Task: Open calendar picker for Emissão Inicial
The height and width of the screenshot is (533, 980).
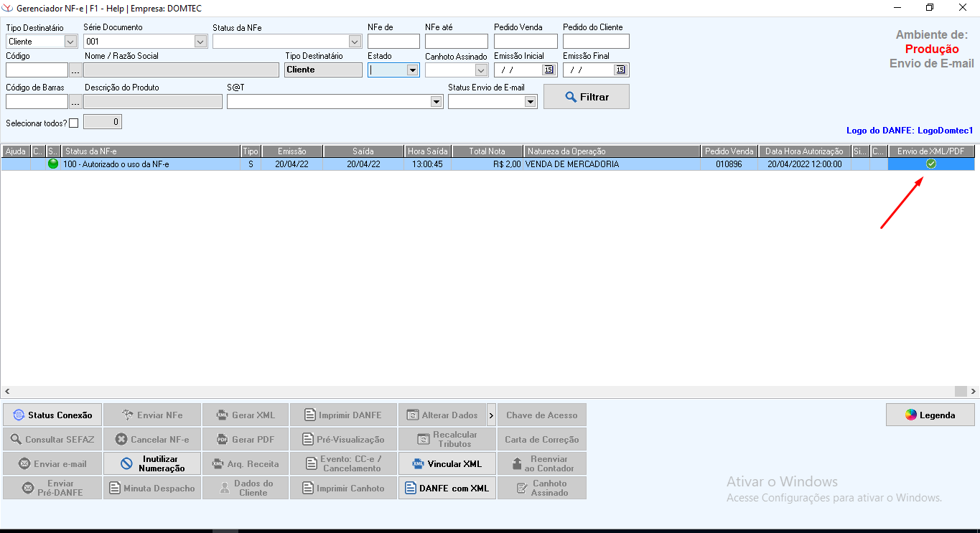Action: 549,70
